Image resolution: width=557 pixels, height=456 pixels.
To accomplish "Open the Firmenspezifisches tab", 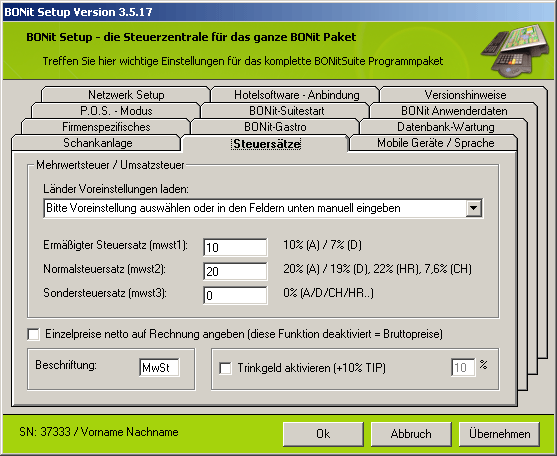I will tap(106, 127).
